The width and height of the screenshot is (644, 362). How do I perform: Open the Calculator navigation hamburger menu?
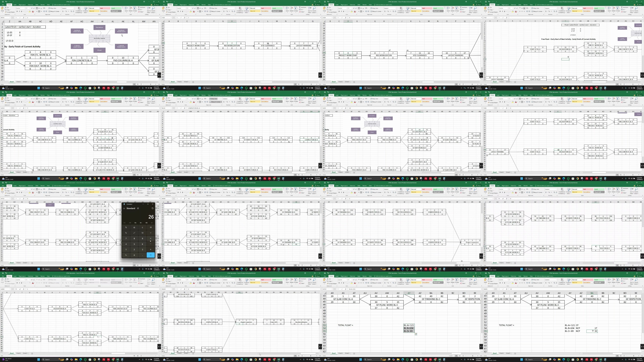pyautogui.click(x=124, y=208)
